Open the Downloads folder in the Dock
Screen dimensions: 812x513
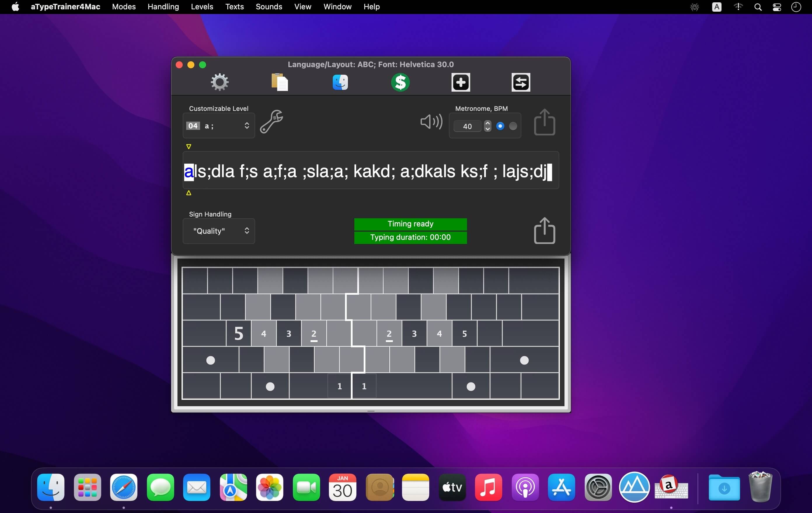click(724, 487)
